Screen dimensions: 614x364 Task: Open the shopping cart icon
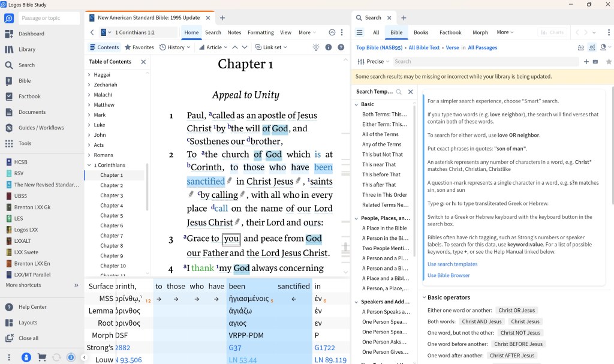42,357
